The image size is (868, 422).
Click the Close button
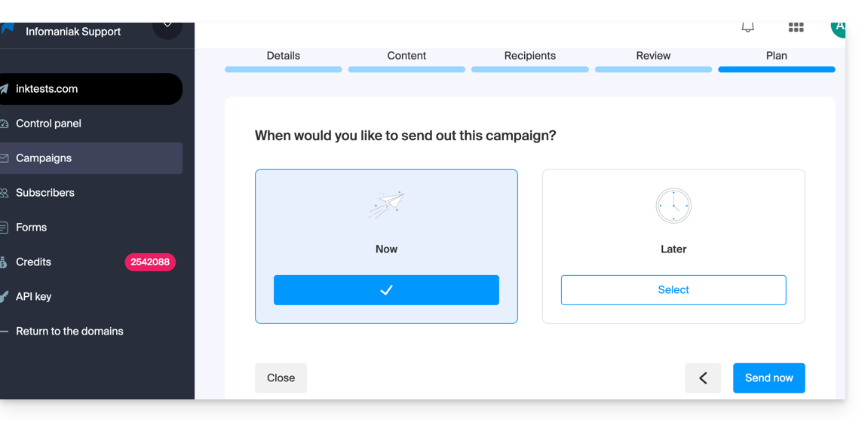(x=281, y=378)
